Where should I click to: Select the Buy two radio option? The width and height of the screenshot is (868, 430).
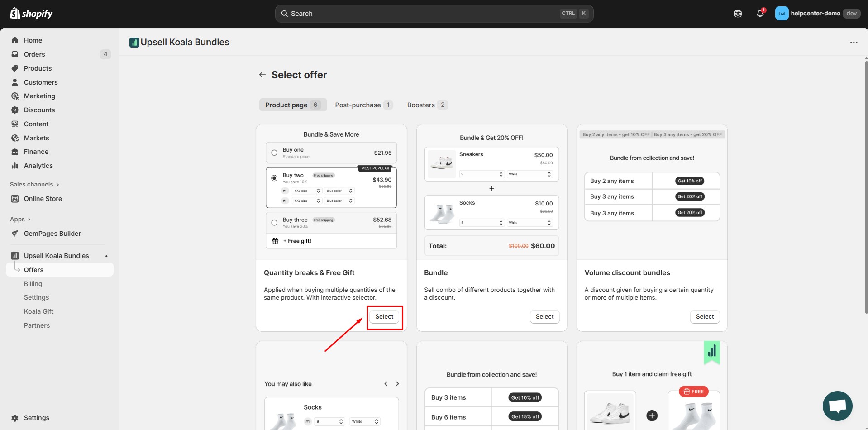pyautogui.click(x=274, y=178)
